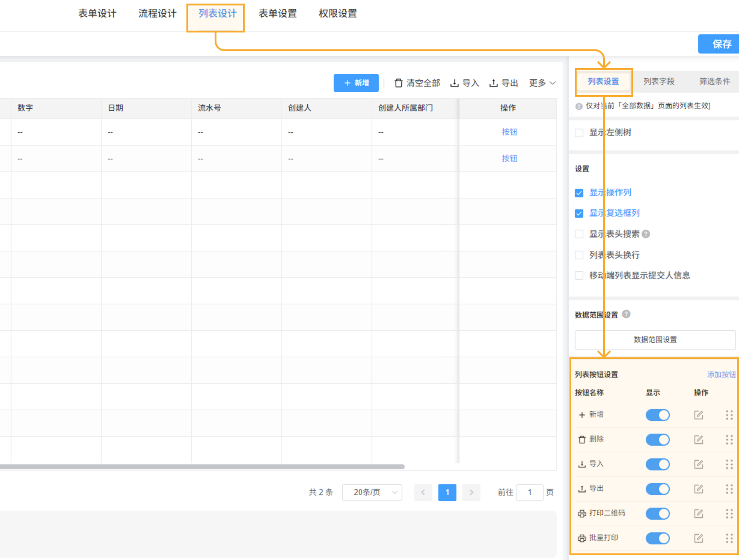Click help icon beside 显示表头搜索
Image resolution: width=739 pixels, height=560 pixels.
(x=646, y=234)
